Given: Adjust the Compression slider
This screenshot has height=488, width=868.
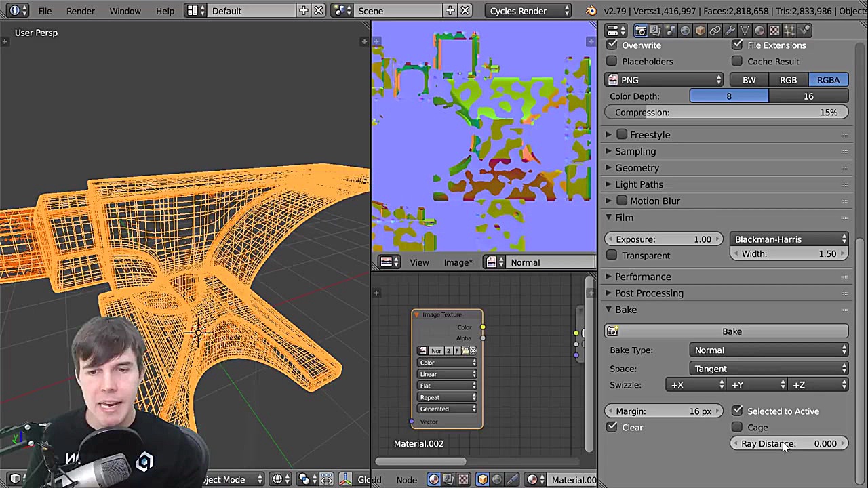Looking at the screenshot, I should (727, 113).
